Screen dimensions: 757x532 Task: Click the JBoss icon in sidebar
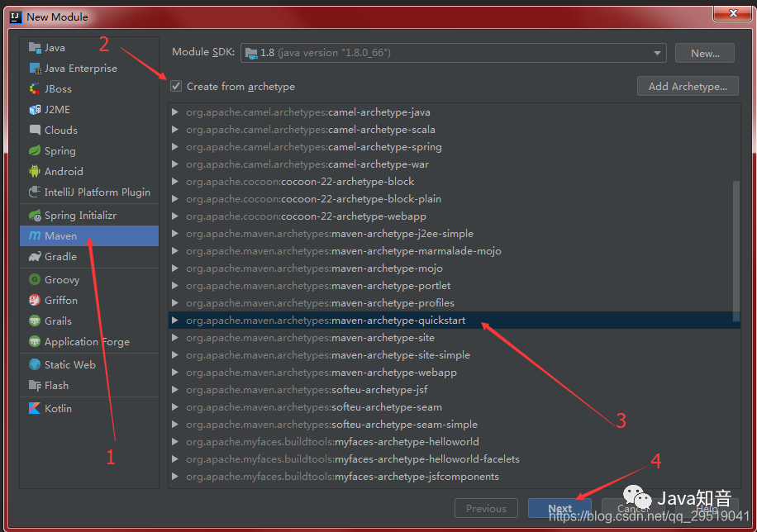35,89
